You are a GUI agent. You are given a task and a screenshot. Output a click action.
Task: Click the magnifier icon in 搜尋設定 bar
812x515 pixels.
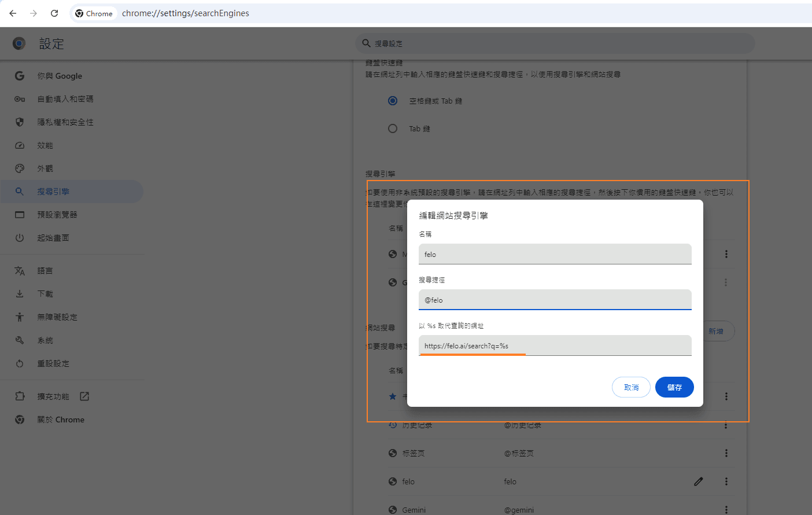pos(366,43)
